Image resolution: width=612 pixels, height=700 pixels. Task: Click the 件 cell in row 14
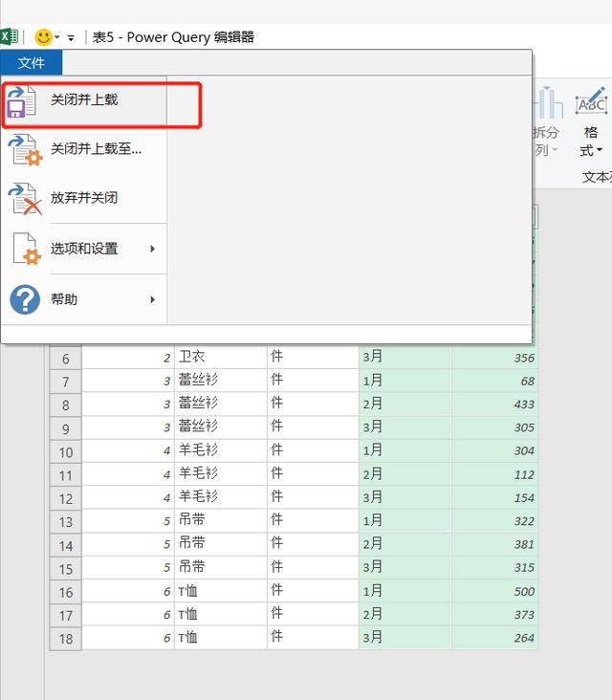coord(313,543)
